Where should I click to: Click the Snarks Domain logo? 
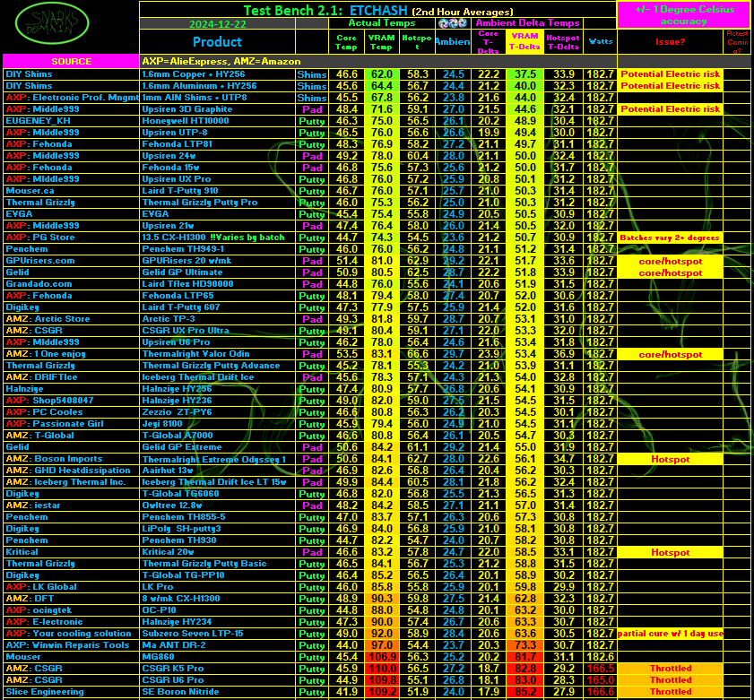[x=52, y=23]
